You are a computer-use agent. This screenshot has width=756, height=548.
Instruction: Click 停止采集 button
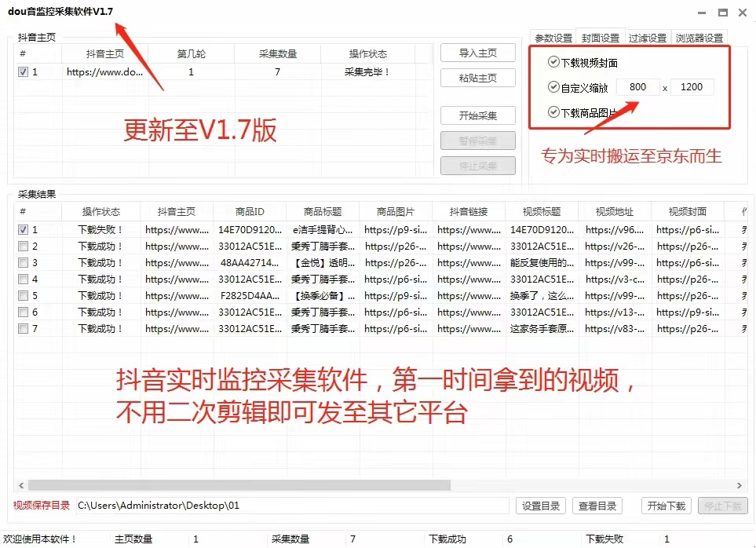pos(478,166)
